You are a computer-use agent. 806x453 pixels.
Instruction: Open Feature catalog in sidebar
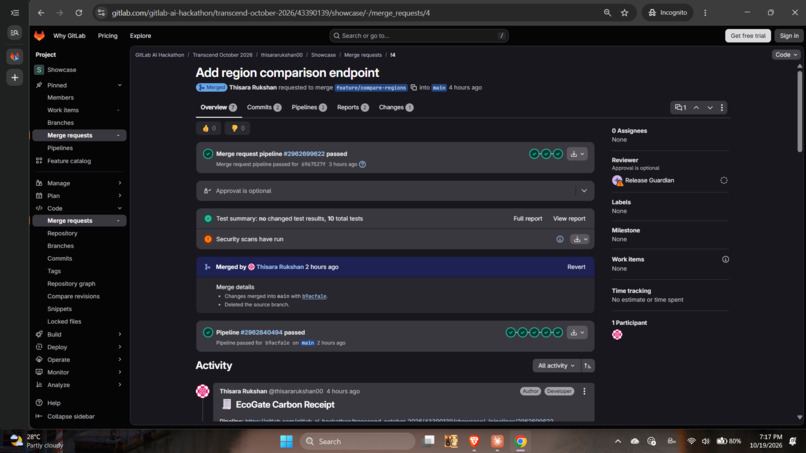click(x=69, y=161)
